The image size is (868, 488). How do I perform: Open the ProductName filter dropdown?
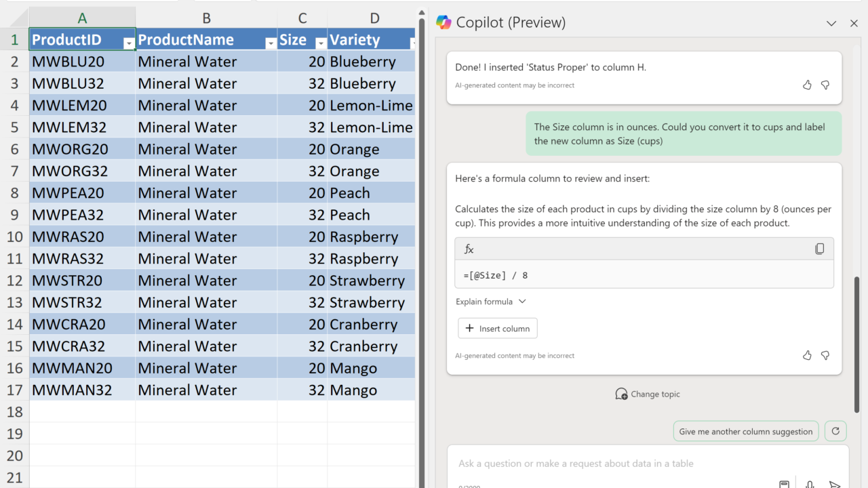tap(271, 43)
